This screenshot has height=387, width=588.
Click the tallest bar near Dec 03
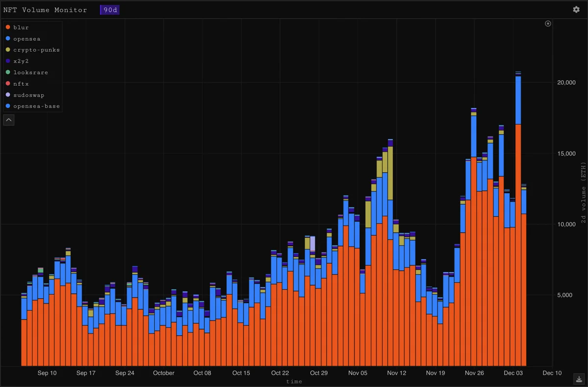[518, 219]
